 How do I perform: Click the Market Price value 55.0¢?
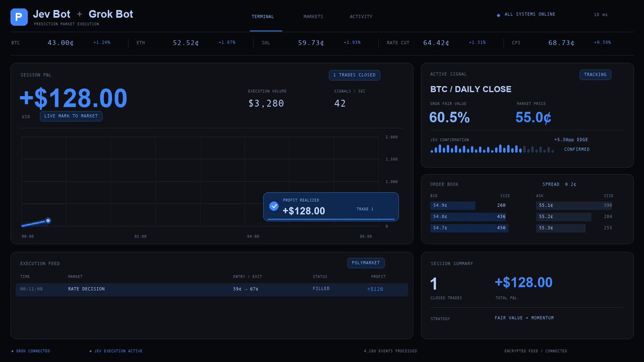[533, 117]
